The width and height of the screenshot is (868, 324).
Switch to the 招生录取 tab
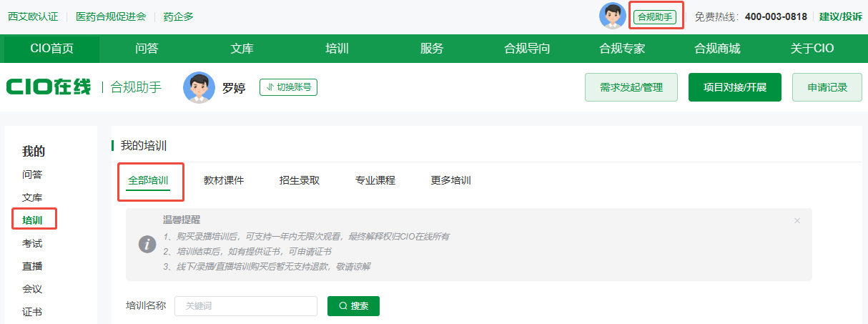click(300, 181)
